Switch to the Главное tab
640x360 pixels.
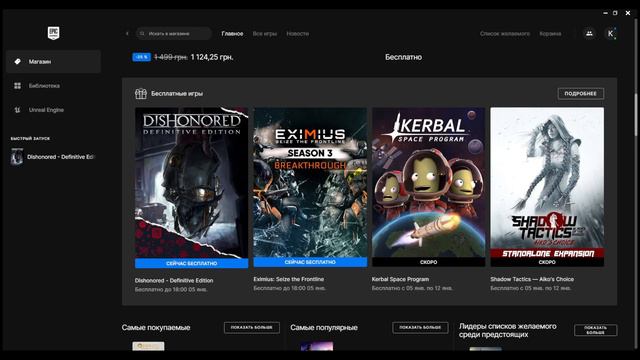coord(232,33)
